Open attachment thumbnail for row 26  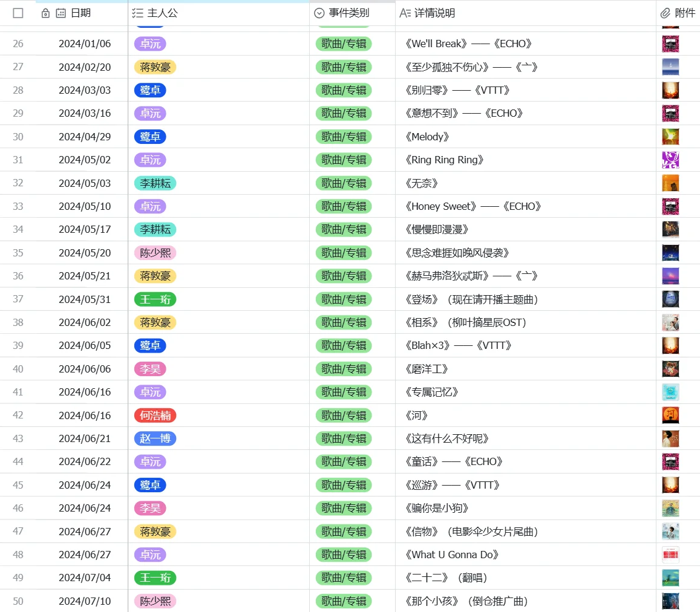670,44
